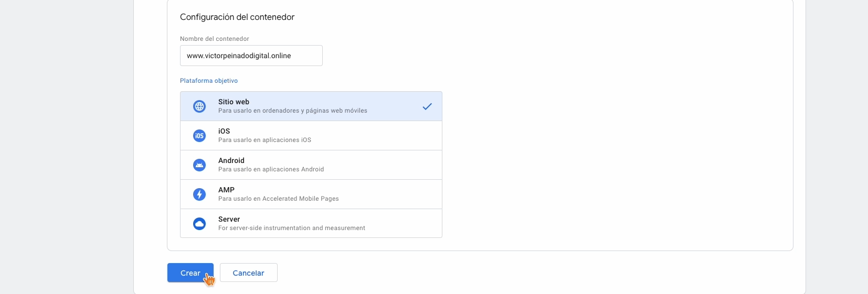This screenshot has height=294, width=868.
Task: Click "Para usarlo en Accelerated Mobile Pages" text
Action: [278, 199]
